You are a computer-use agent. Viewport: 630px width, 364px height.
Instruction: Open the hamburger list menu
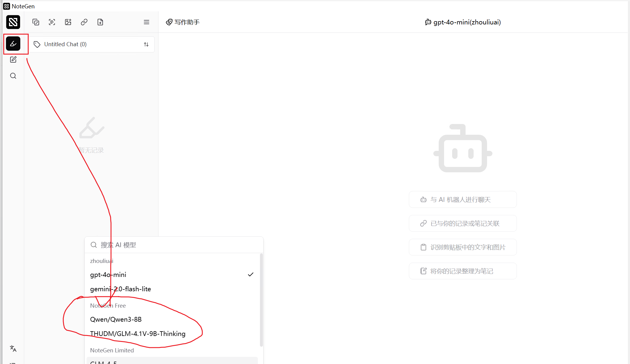tap(147, 22)
